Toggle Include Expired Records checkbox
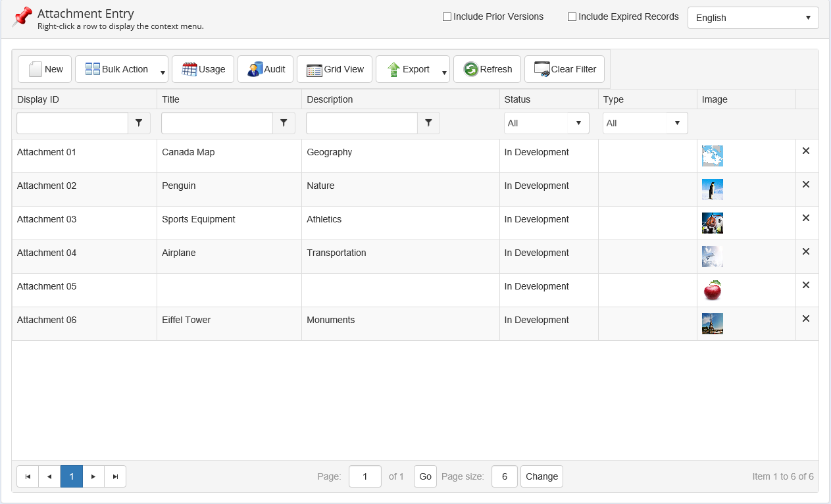The width and height of the screenshot is (831, 504). [x=572, y=17]
